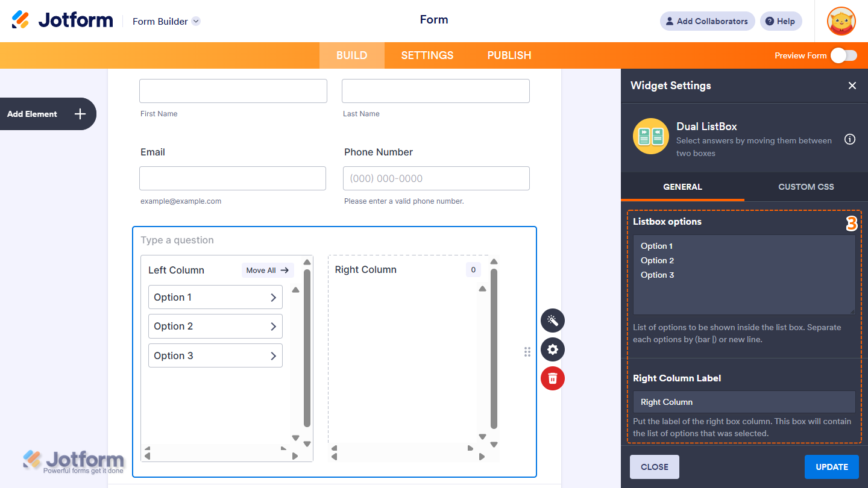868x488 pixels.
Task: Expand Option 3 using its chevron arrow
Action: [x=275, y=355]
